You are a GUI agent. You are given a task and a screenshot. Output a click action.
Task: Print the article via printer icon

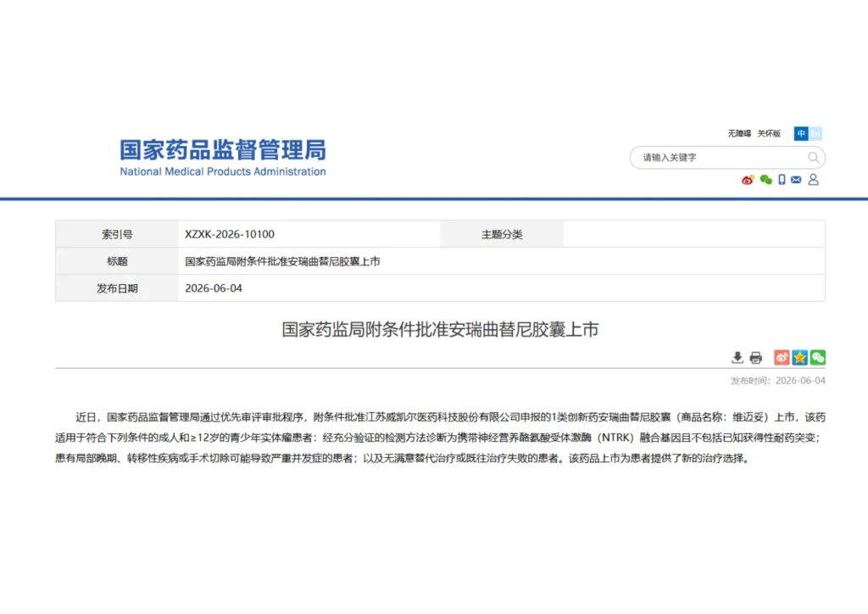755,358
